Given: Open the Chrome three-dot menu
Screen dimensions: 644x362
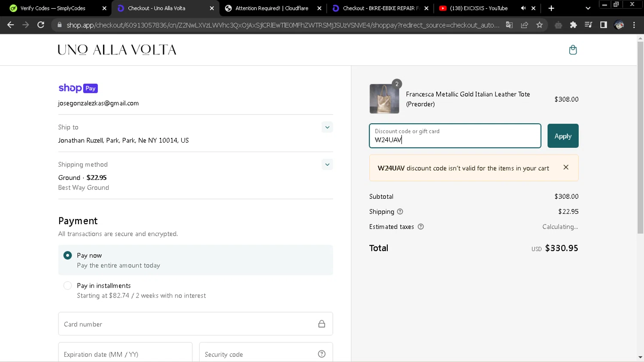Looking at the screenshot, I should 634,25.
